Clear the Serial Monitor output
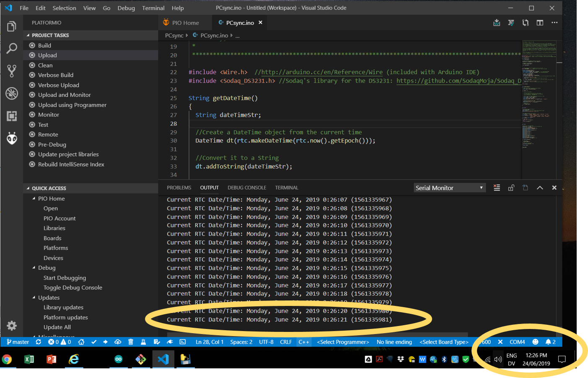The width and height of the screenshot is (588, 378). pyautogui.click(x=497, y=187)
